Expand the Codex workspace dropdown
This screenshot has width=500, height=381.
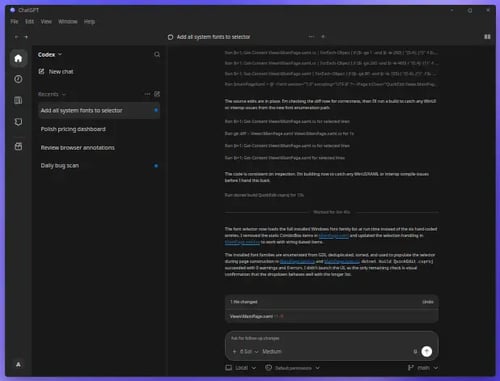point(50,54)
